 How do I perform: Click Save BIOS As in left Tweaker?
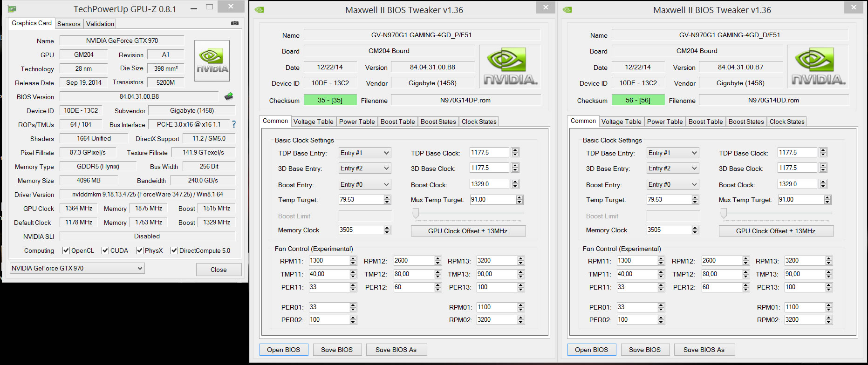pos(396,350)
